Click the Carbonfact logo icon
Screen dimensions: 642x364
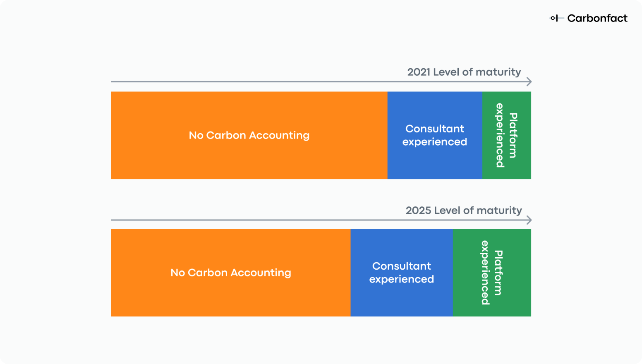click(x=556, y=18)
